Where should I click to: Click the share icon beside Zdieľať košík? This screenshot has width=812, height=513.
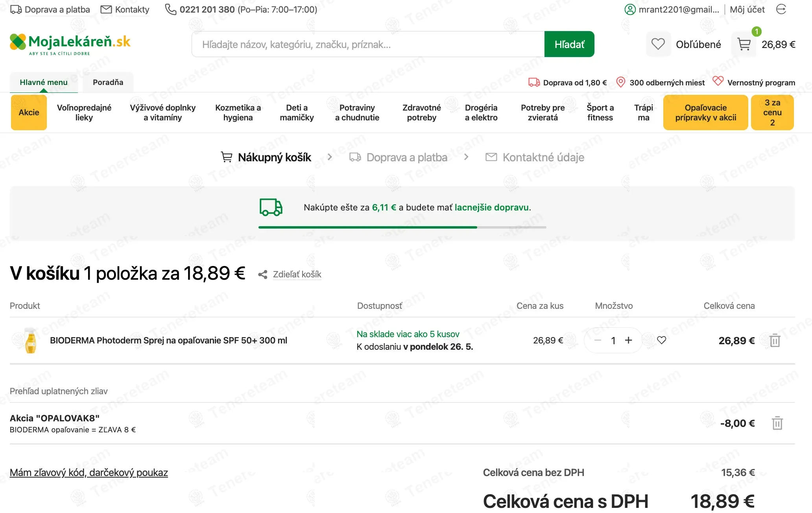(263, 275)
